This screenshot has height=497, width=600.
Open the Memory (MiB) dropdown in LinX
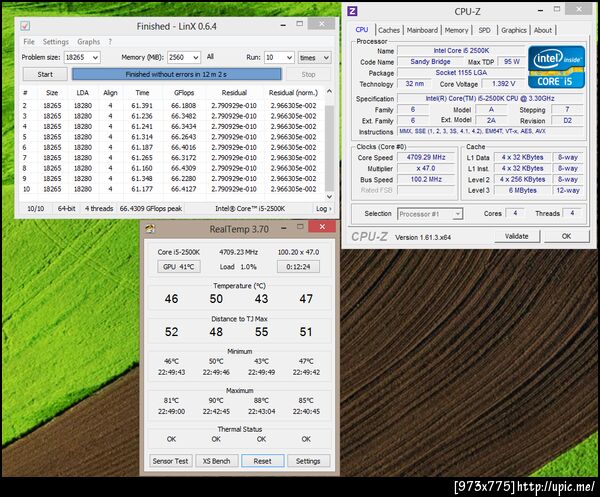196,57
